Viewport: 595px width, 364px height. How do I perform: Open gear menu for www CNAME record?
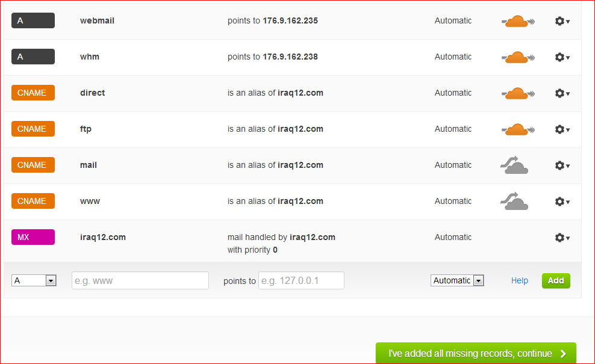[x=562, y=202]
